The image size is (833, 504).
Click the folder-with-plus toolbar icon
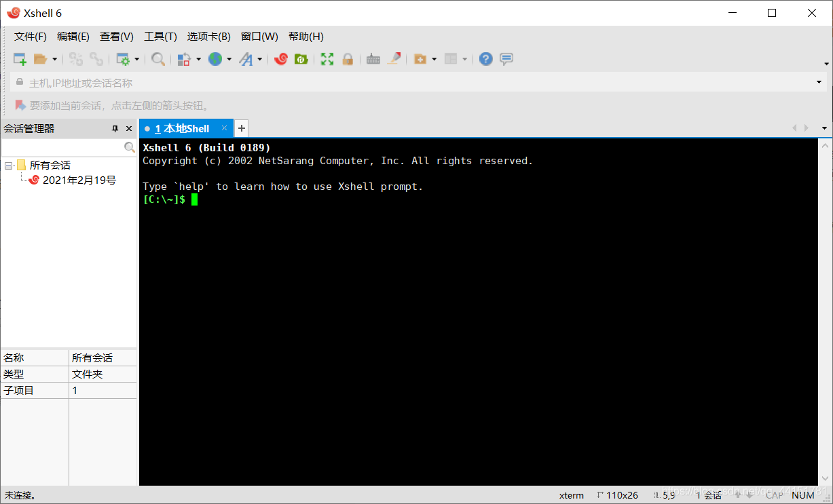point(420,59)
